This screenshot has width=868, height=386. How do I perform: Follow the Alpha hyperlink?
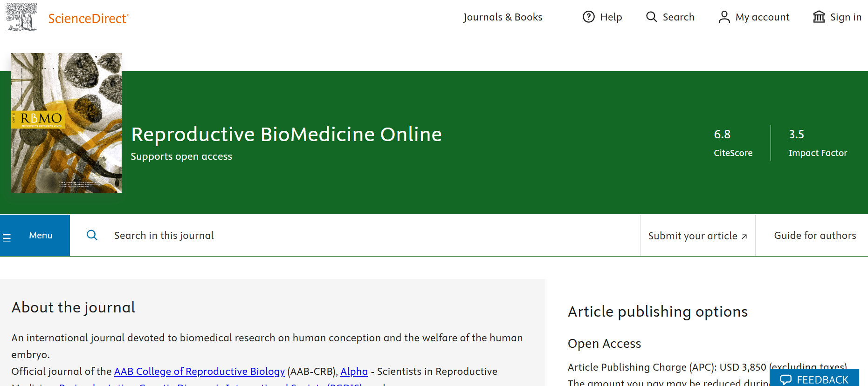pyautogui.click(x=354, y=372)
